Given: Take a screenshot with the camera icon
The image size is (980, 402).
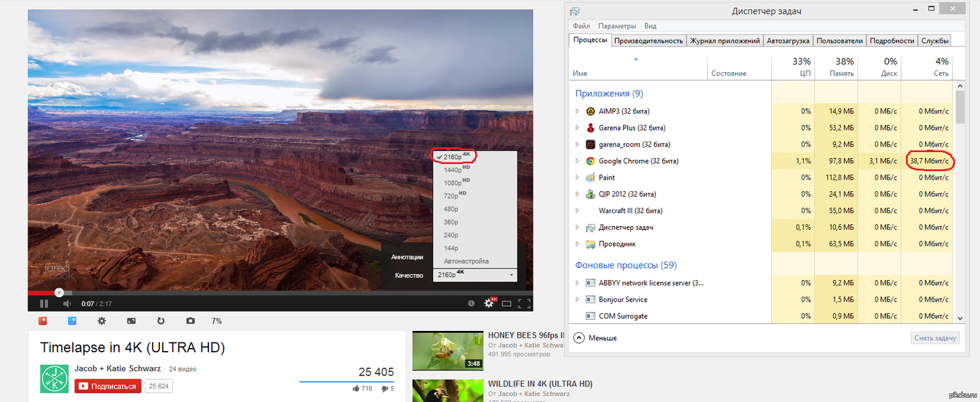Looking at the screenshot, I should click(x=190, y=320).
